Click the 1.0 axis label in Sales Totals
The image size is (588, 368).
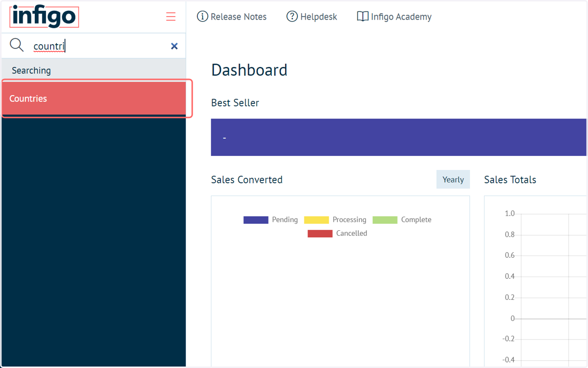coord(510,214)
